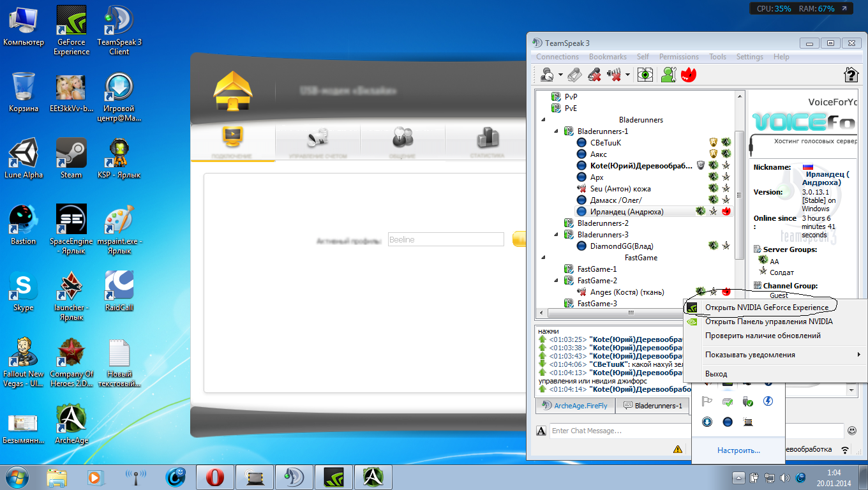Click the Steam desktop icon
Screen dimensions: 868x490
click(x=71, y=158)
